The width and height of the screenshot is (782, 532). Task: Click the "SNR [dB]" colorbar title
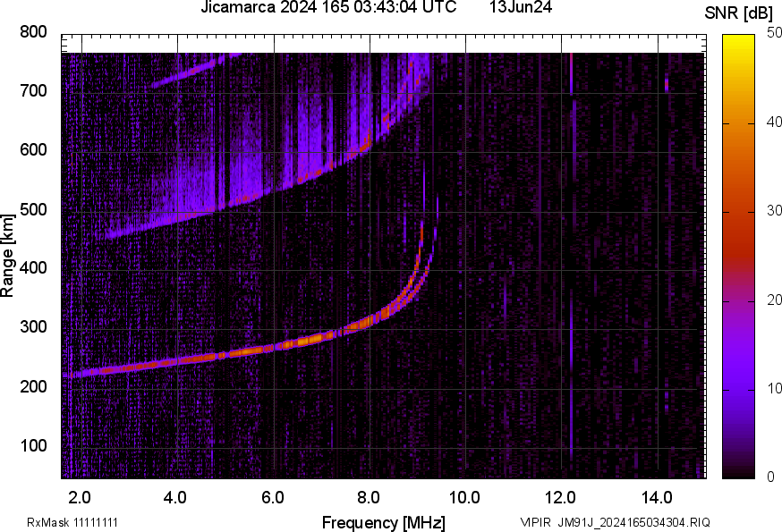pyautogui.click(x=738, y=13)
